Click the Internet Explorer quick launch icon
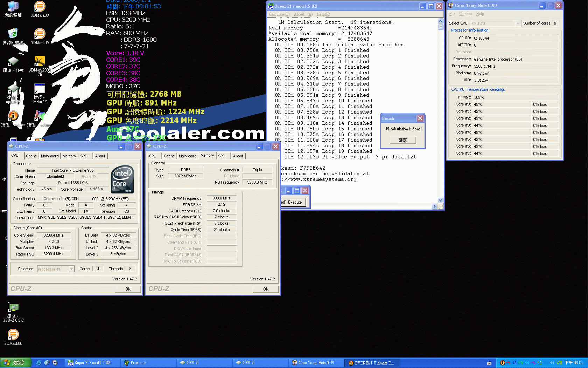 pyautogui.click(x=38, y=363)
